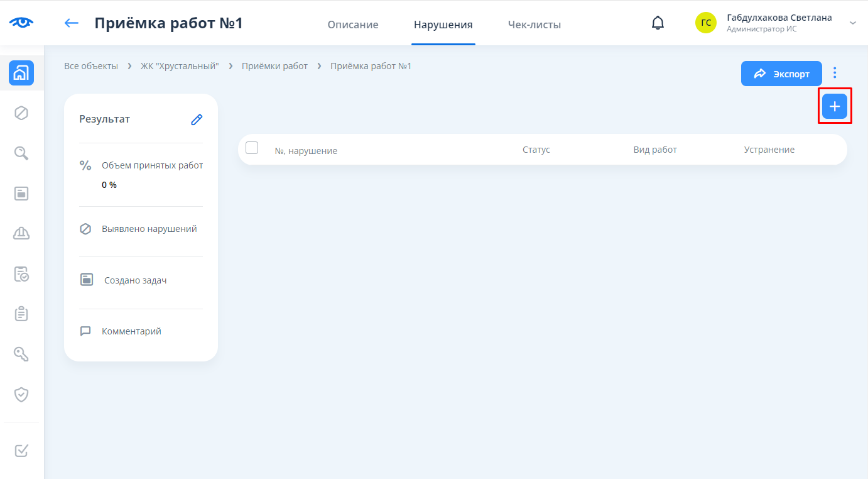The height and width of the screenshot is (479, 868).
Task: Expand the user profile dropdown chevron
Action: 852,23
